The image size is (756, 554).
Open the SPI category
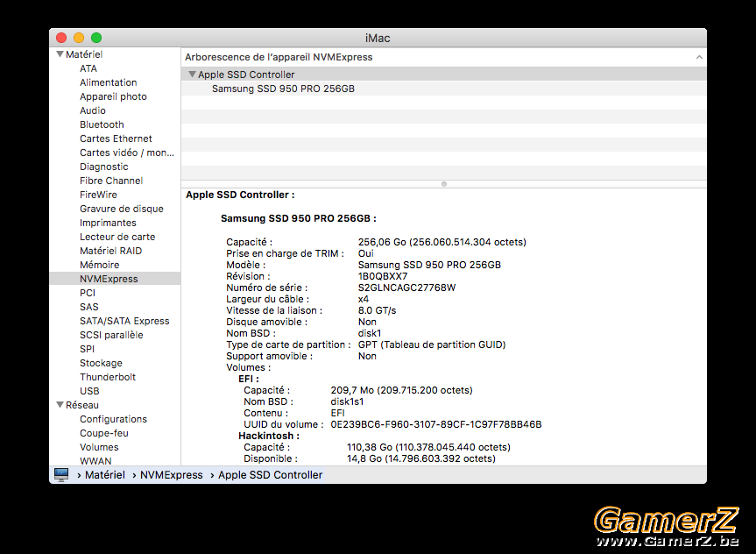pos(87,348)
